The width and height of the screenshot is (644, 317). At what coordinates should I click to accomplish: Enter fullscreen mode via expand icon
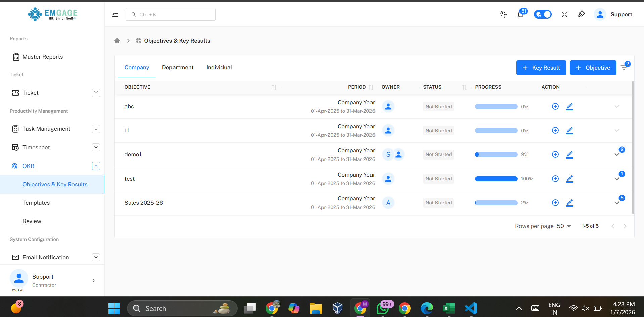[564, 14]
